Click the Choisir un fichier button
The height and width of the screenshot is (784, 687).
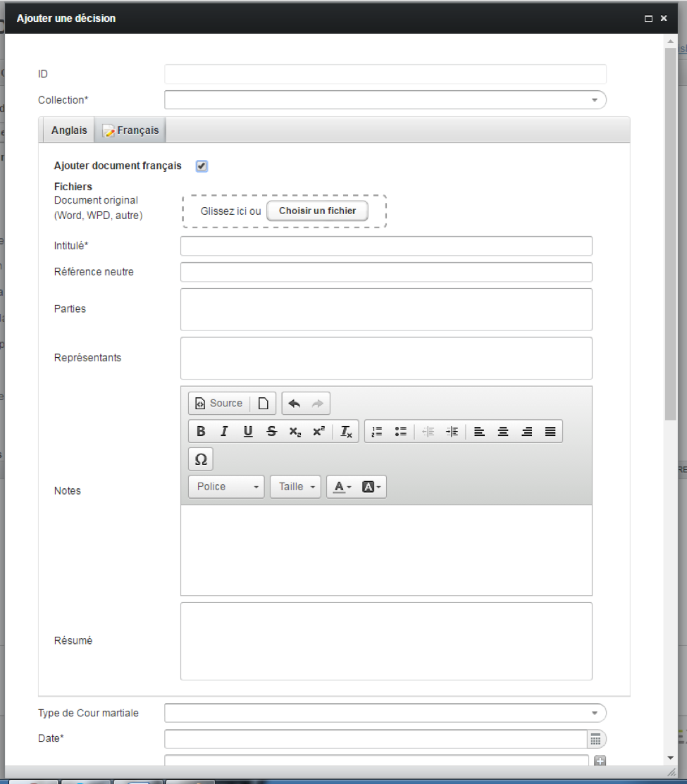click(x=317, y=211)
